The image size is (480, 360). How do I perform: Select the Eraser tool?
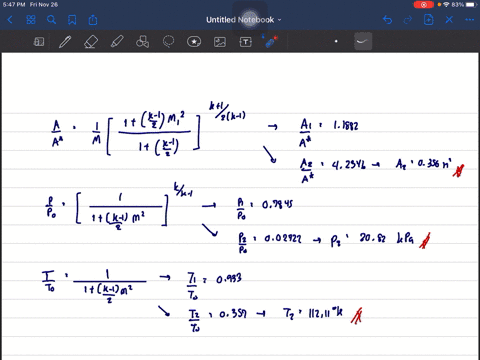click(91, 42)
